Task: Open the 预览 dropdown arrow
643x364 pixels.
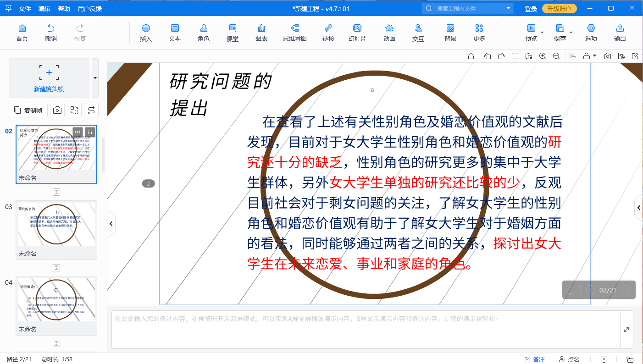Action: click(x=542, y=33)
